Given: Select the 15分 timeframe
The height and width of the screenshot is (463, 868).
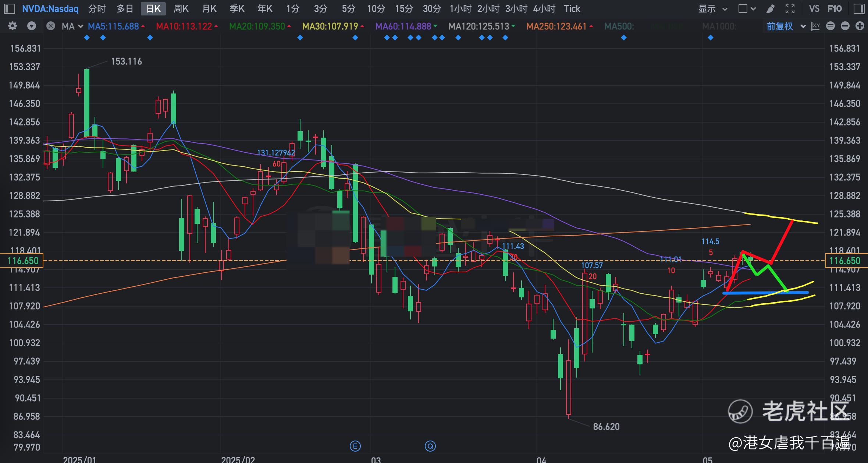Looking at the screenshot, I should pyautogui.click(x=404, y=8).
